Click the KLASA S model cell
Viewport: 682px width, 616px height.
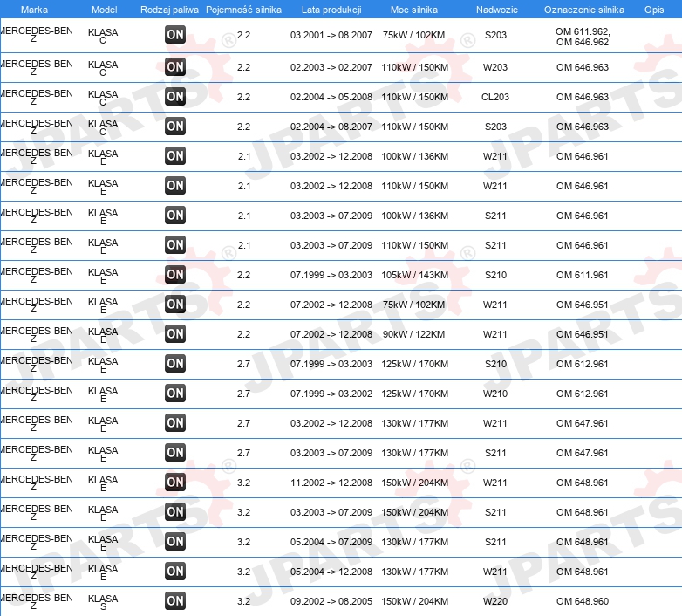point(103,602)
